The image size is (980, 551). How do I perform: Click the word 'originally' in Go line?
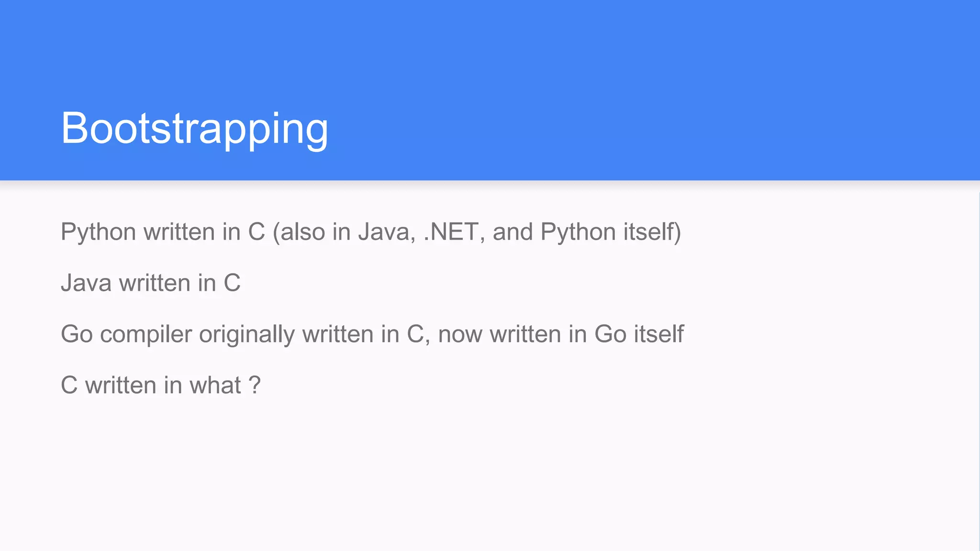pos(247,334)
